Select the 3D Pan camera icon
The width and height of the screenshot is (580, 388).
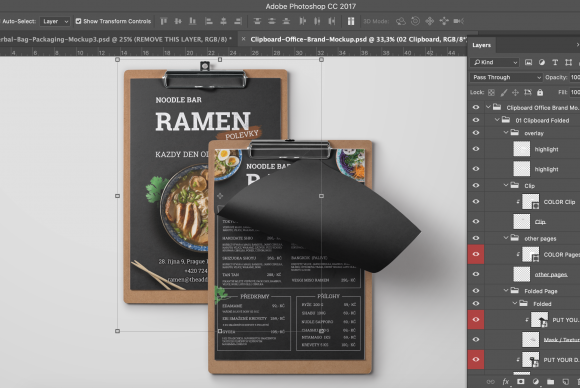point(429,21)
